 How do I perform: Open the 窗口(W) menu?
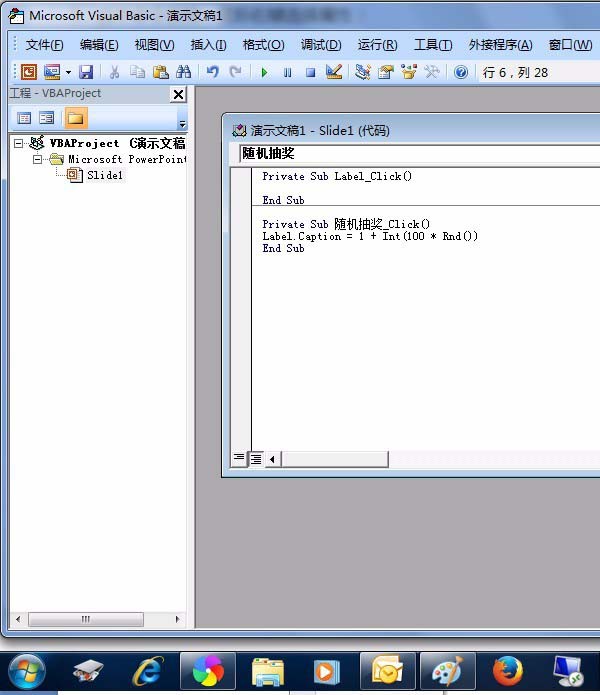(570, 45)
